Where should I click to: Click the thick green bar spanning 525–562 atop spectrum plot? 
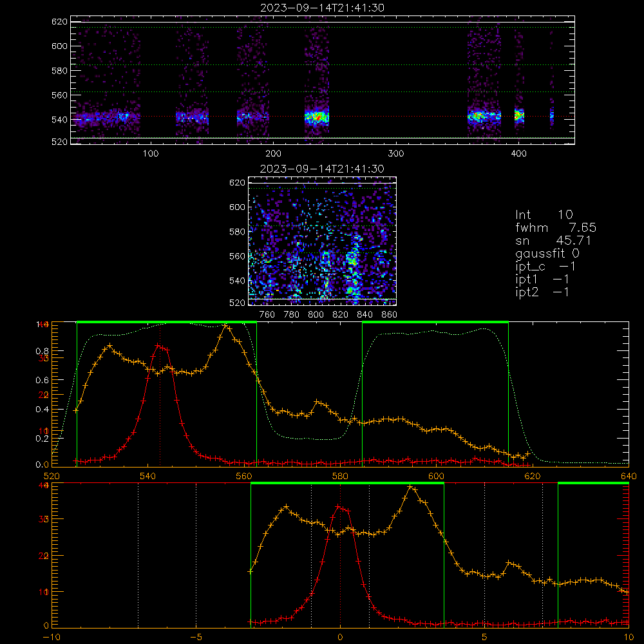(x=167, y=322)
